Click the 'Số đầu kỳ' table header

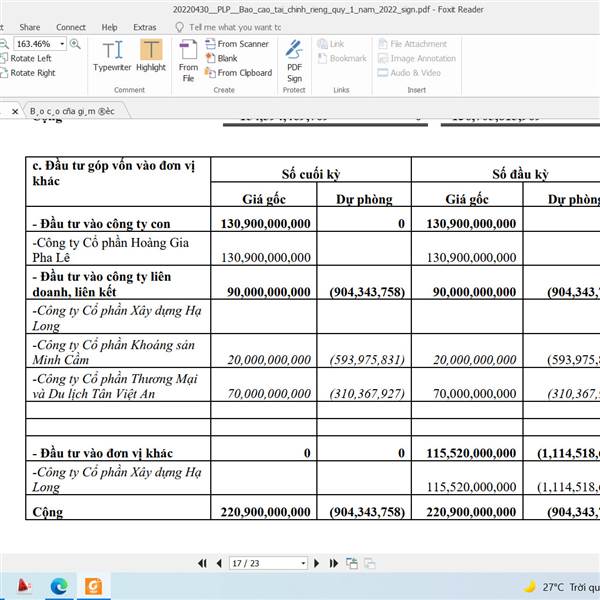(520, 174)
